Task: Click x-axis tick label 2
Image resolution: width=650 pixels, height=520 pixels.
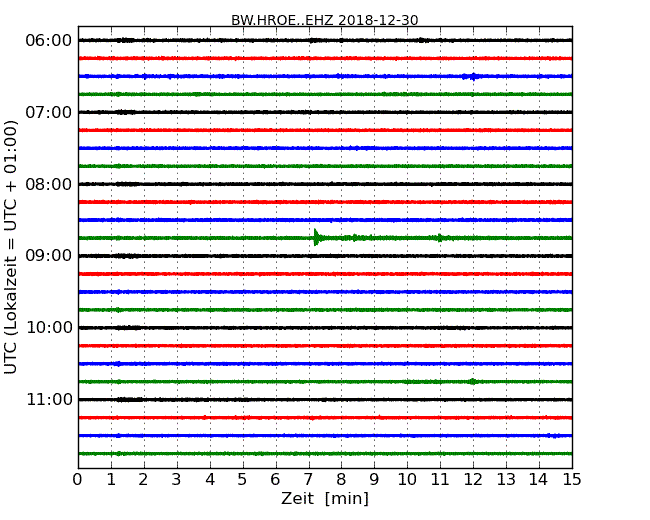Action: click(143, 480)
